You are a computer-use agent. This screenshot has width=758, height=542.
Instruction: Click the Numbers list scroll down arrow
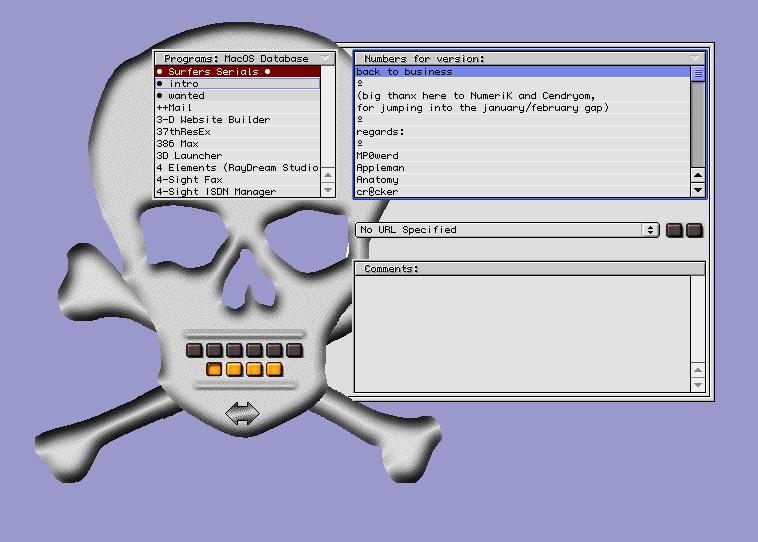pyautogui.click(x=698, y=190)
